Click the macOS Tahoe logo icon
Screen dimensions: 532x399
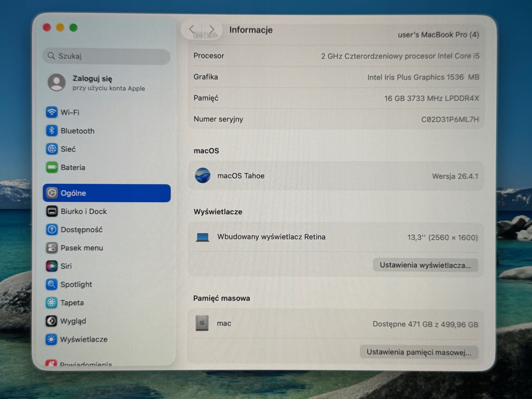pyautogui.click(x=202, y=175)
